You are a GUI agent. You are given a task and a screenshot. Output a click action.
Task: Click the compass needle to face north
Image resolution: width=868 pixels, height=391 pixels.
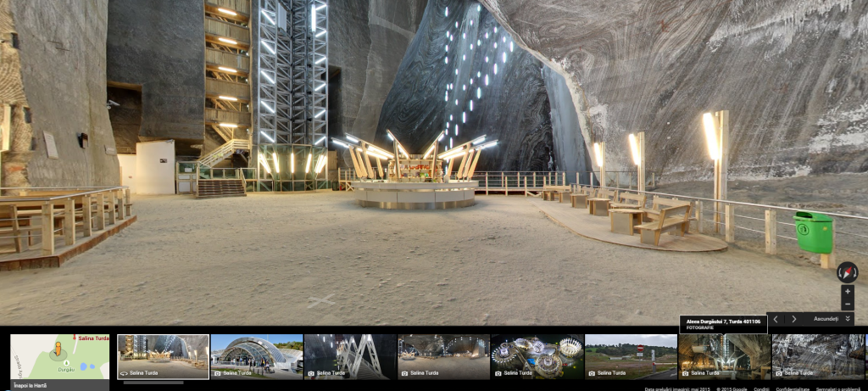(x=848, y=272)
